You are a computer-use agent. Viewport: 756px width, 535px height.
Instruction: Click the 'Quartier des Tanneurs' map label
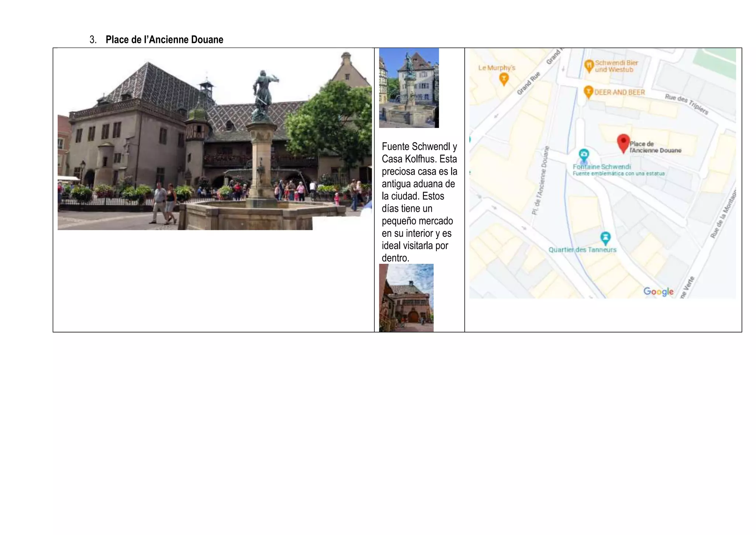coord(583,250)
